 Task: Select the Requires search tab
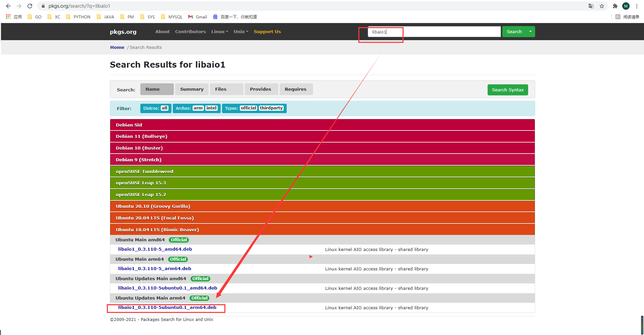(x=296, y=89)
